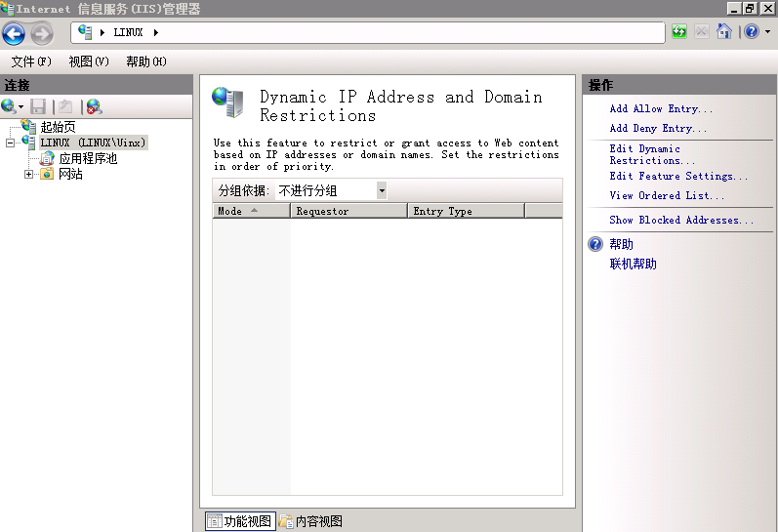Click the LINUX server node icon

(x=28, y=143)
